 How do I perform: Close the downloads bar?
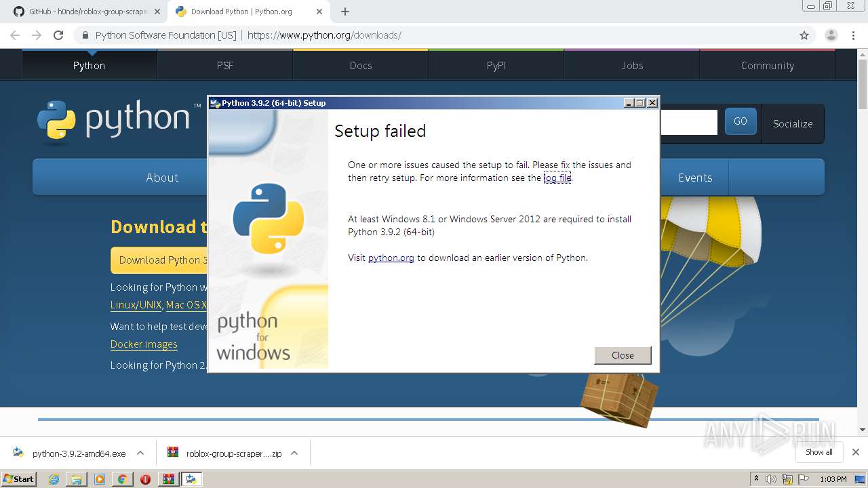[x=856, y=452]
